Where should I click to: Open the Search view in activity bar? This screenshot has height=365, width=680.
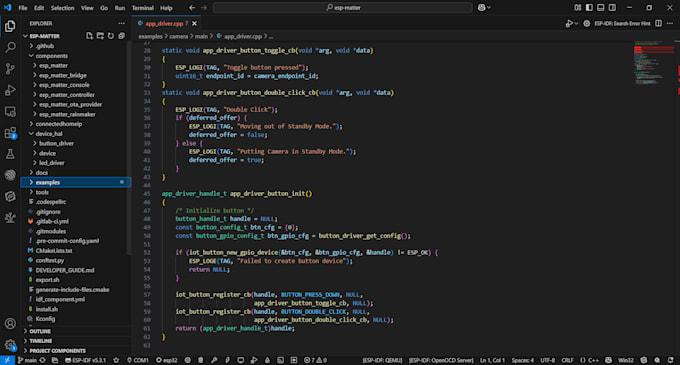(x=10, y=47)
